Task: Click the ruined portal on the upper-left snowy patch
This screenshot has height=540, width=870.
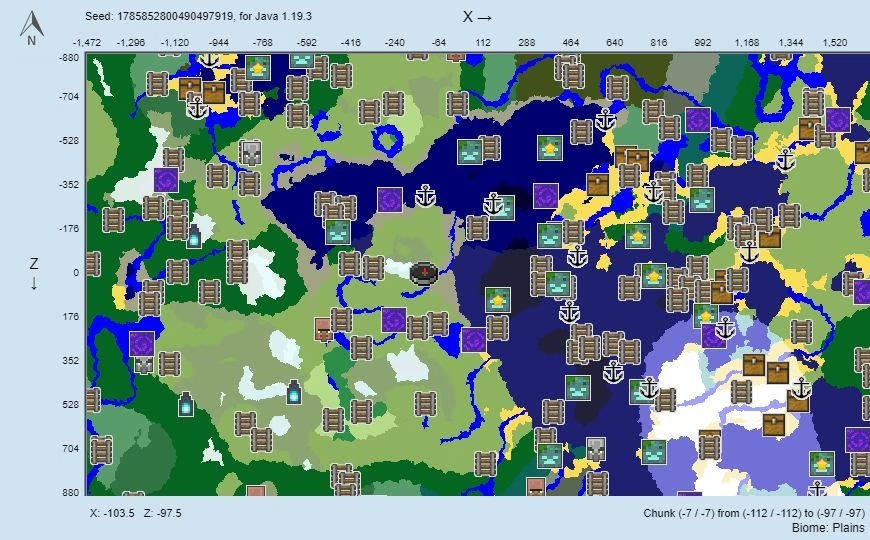Action: pyautogui.click(x=166, y=180)
